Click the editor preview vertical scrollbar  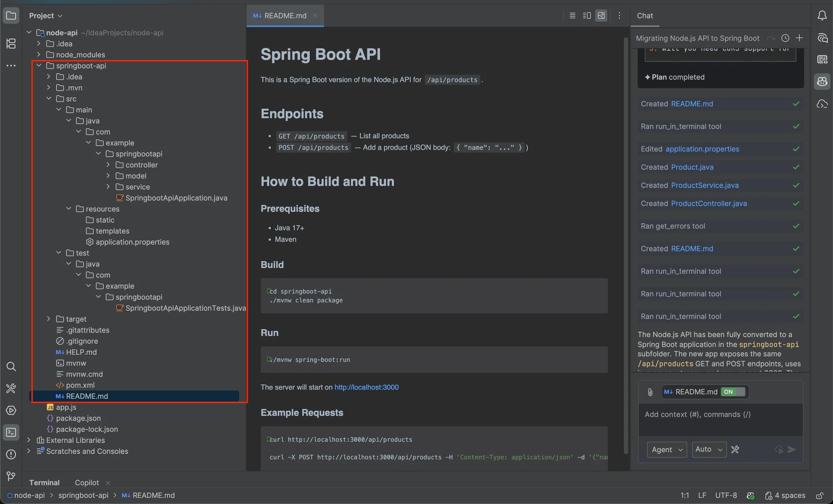pyautogui.click(x=626, y=246)
